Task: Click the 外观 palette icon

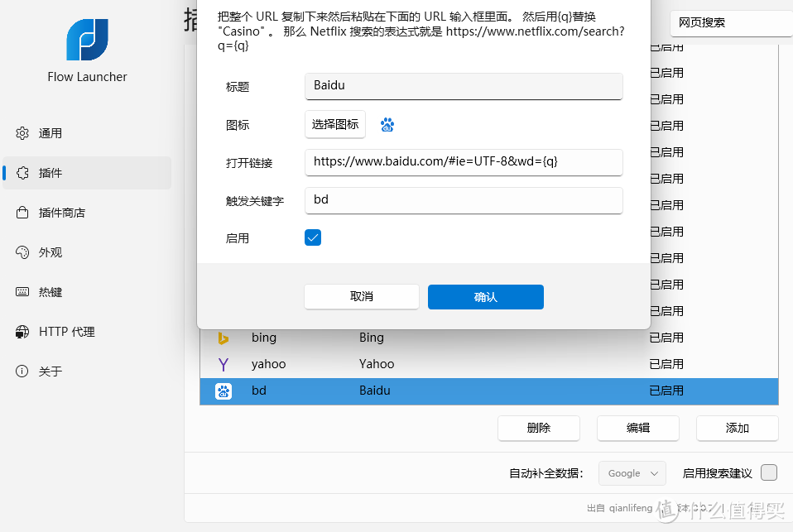Action: tap(22, 252)
